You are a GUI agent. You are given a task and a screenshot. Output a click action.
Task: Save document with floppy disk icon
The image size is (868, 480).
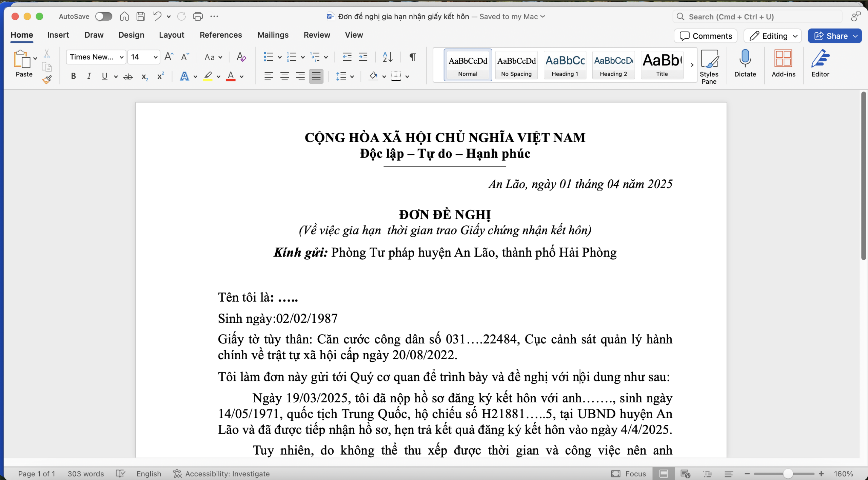[x=141, y=16]
